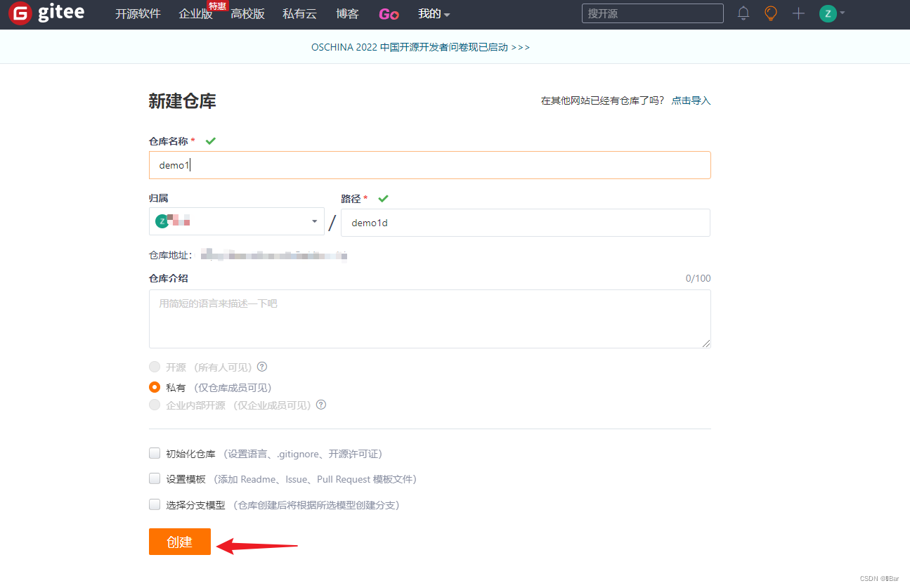910x588 pixels.
Task: Open 高校版 in navigation bar
Action: [x=247, y=14]
